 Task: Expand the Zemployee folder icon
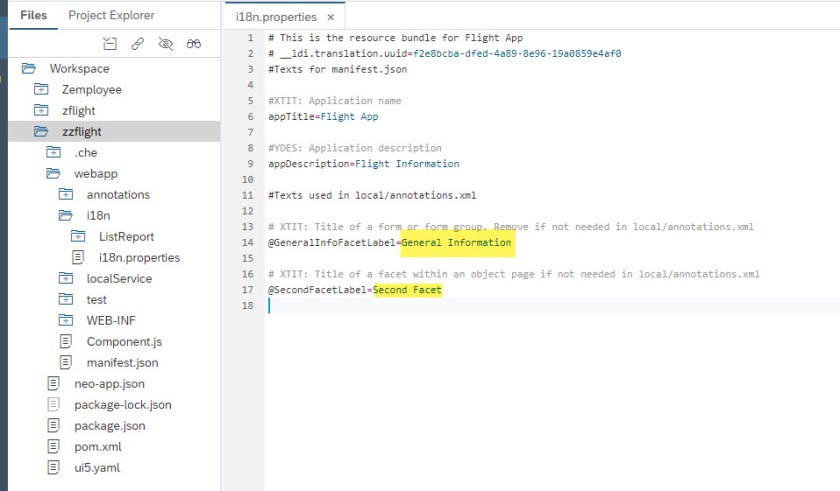41,89
